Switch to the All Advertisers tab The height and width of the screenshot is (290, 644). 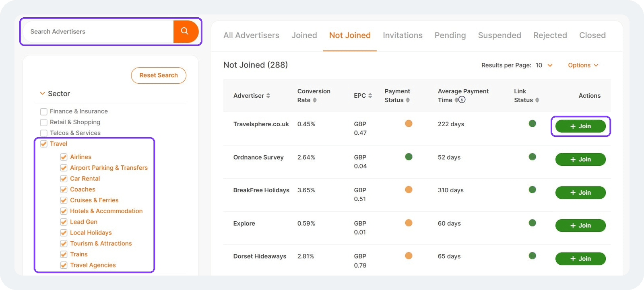(x=251, y=35)
